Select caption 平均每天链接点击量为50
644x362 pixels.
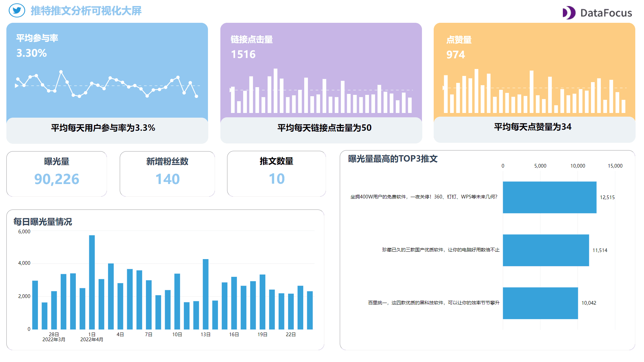pyautogui.click(x=324, y=128)
